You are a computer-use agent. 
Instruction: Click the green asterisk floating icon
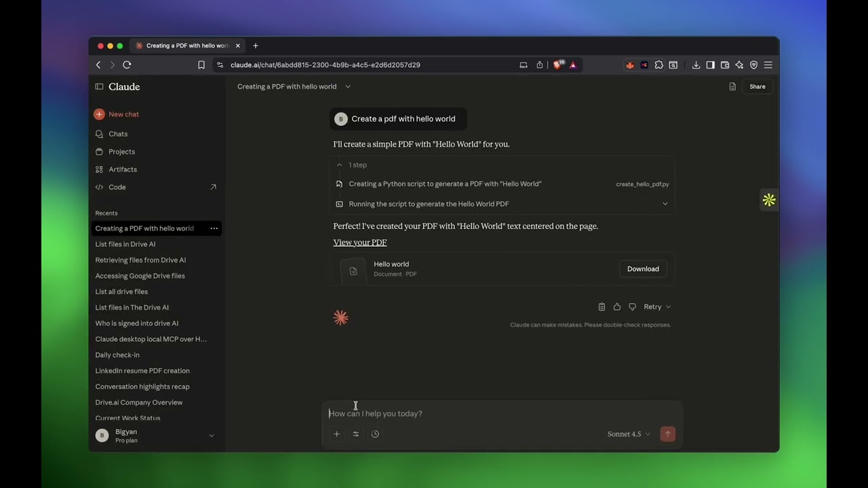coord(769,200)
